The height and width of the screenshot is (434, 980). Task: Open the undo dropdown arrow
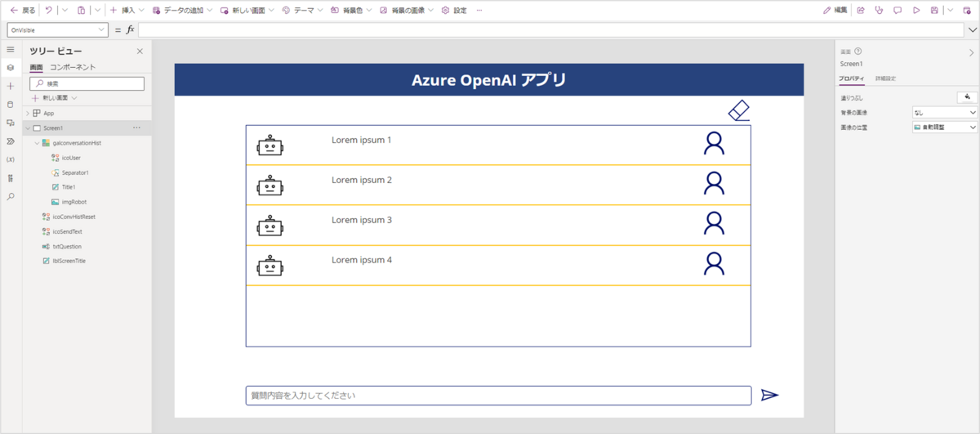(x=65, y=10)
